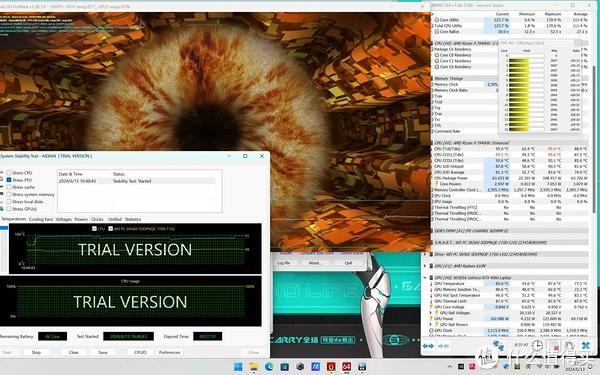This screenshot has width=600, height=375.
Task: Open Preferences in the stability test window
Action: [x=170, y=352]
